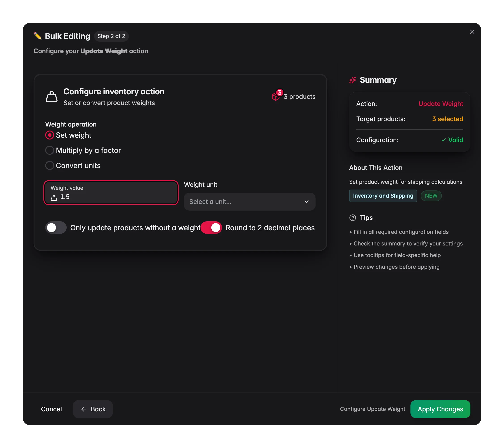This screenshot has width=504, height=448.
Task: Select the Set weight radio option
Action: pos(49,135)
